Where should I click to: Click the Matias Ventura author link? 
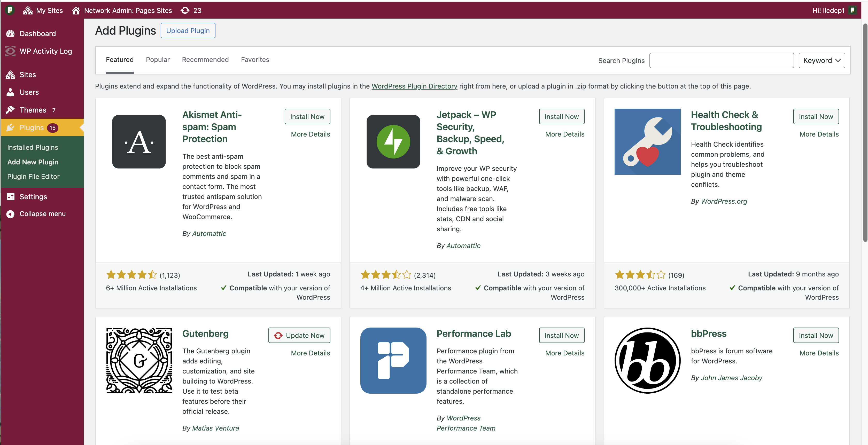click(x=215, y=428)
